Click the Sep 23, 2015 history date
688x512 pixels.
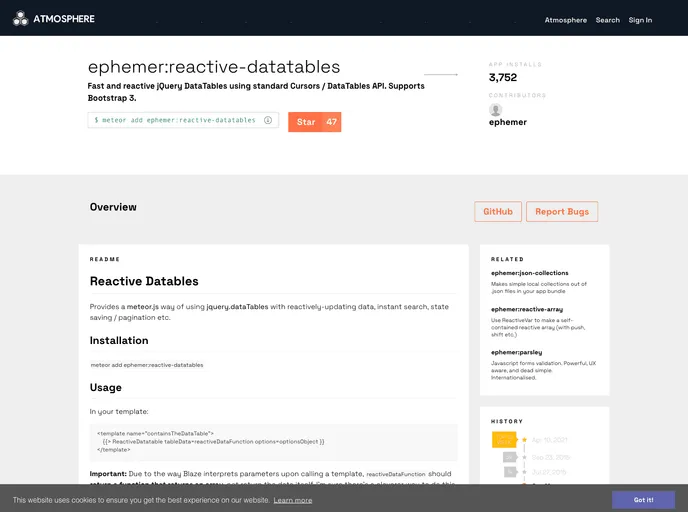pyautogui.click(x=551, y=457)
